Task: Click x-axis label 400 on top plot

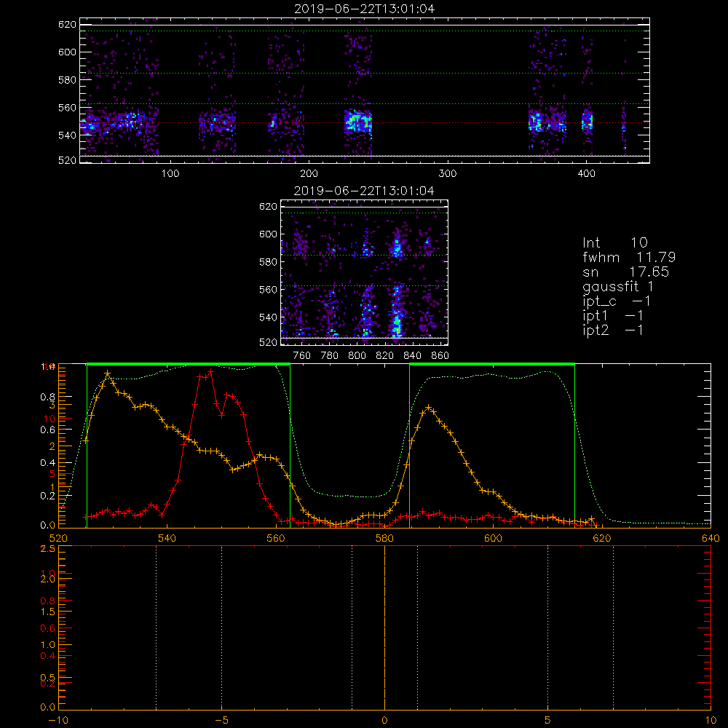Action: 586,173
